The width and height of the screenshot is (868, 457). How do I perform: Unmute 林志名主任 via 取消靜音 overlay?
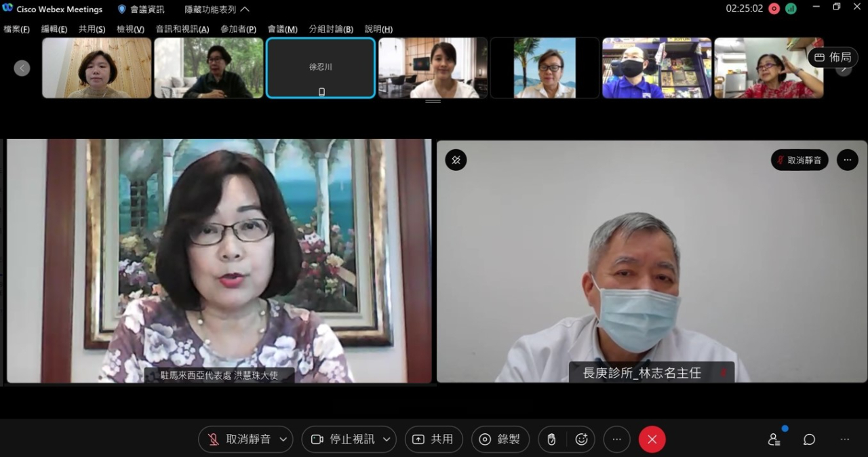coord(799,160)
